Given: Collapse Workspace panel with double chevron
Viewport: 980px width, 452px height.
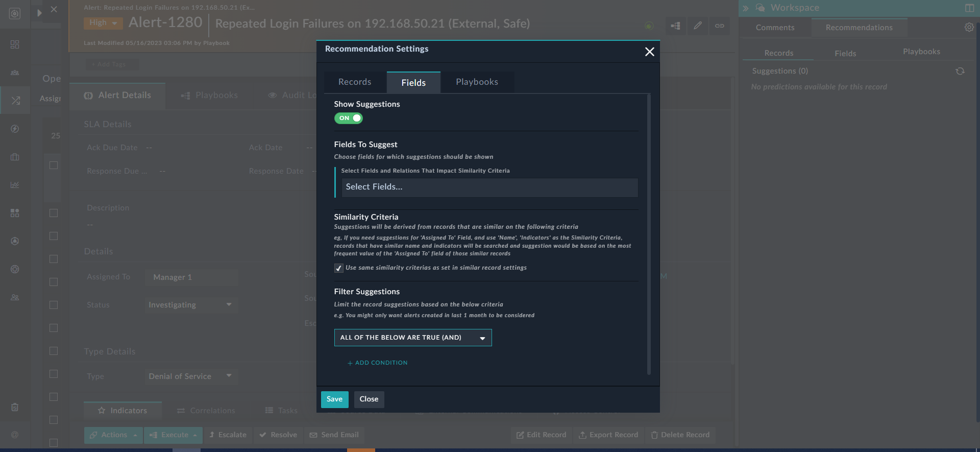Looking at the screenshot, I should (746, 8).
